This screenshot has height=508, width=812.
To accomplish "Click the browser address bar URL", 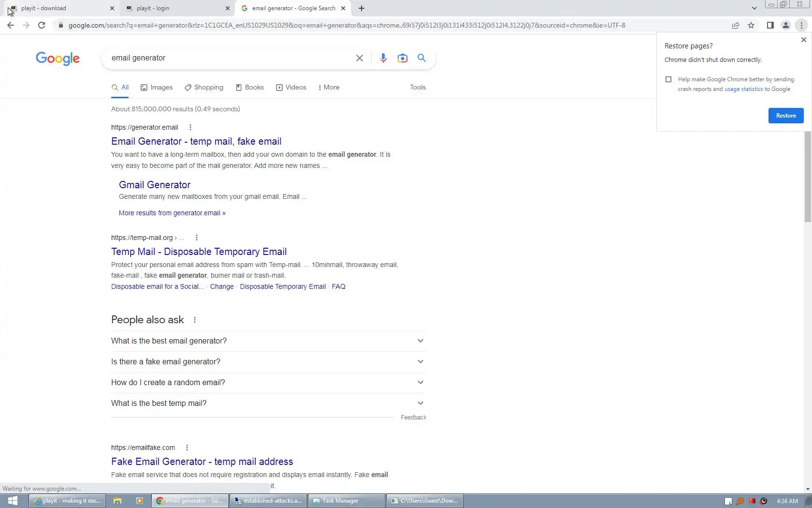I will 347,25.
